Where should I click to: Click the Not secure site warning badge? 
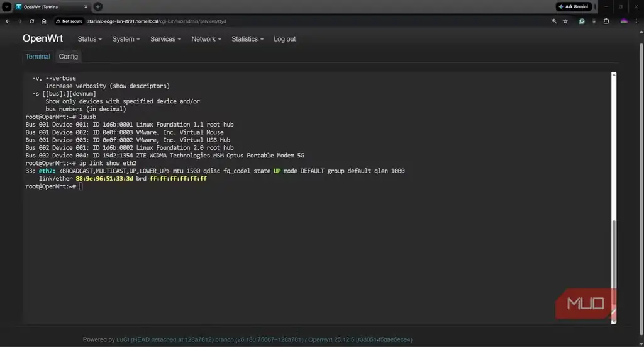(x=69, y=21)
